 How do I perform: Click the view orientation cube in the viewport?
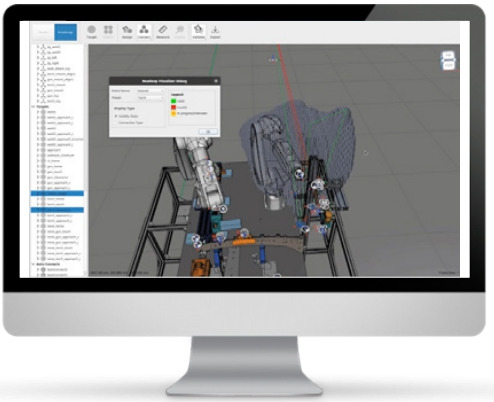(x=448, y=61)
